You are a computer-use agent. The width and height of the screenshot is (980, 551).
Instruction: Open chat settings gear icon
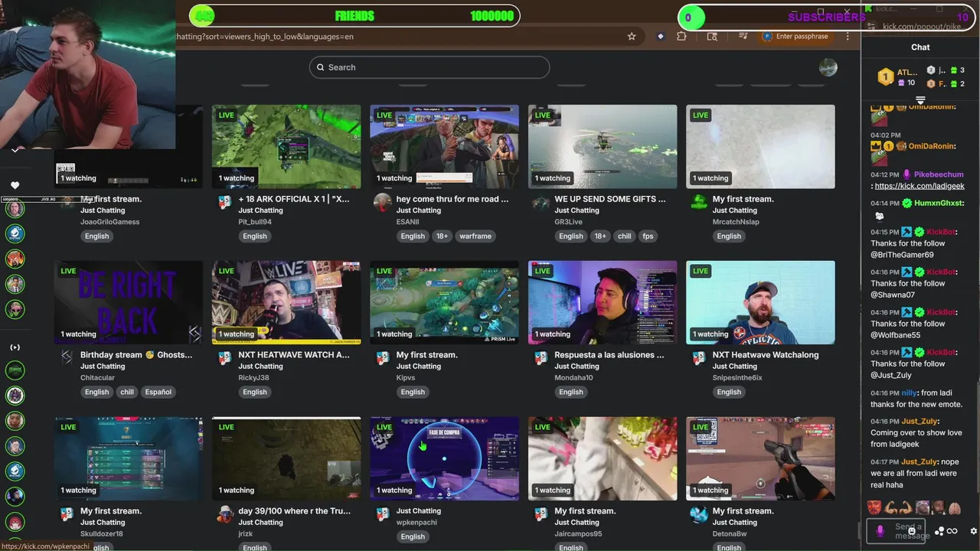(x=974, y=531)
